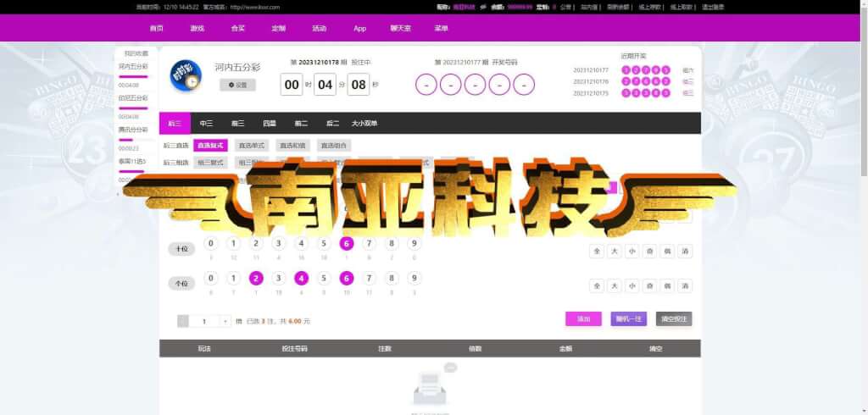This screenshot has width=868, height=415.
Task: Select the 直选单式 play option
Action: coord(251,146)
